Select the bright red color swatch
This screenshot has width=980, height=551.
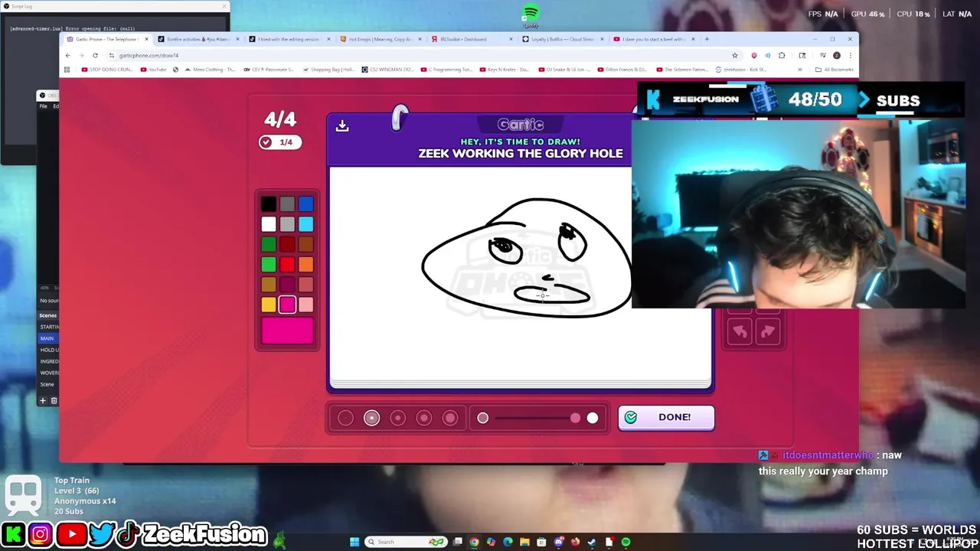(x=287, y=265)
